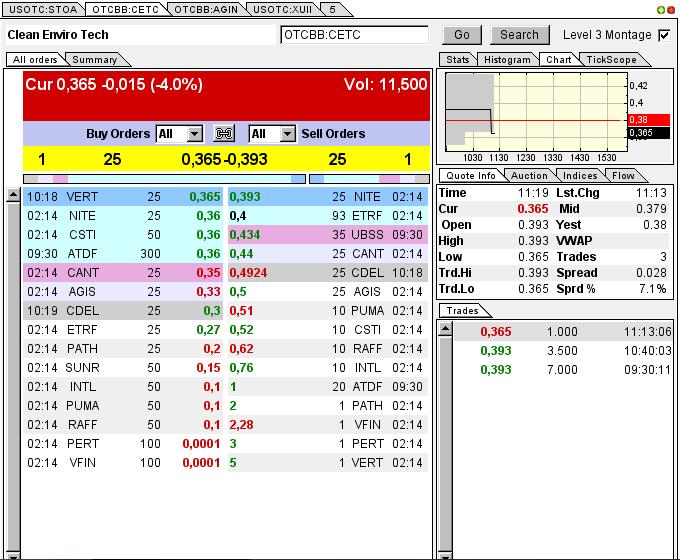This screenshot has height=560, width=680.
Task: Switch to the OTCBB:AGIN tab
Action: [x=206, y=10]
